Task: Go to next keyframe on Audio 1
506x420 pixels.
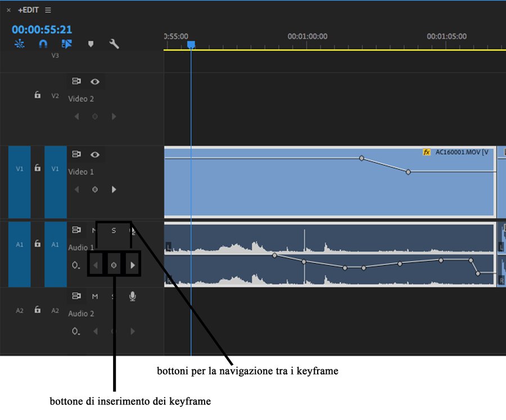Action: coord(132,265)
